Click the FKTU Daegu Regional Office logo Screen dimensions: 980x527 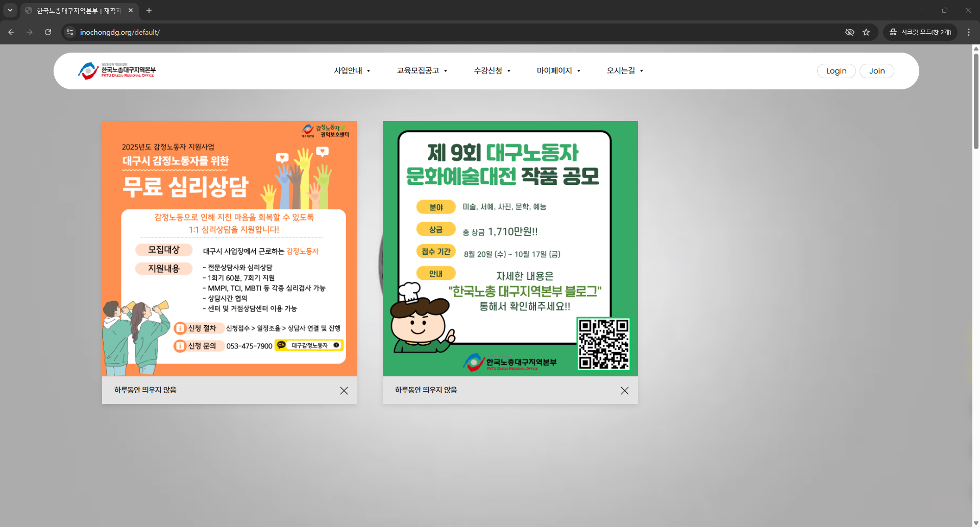pyautogui.click(x=117, y=71)
